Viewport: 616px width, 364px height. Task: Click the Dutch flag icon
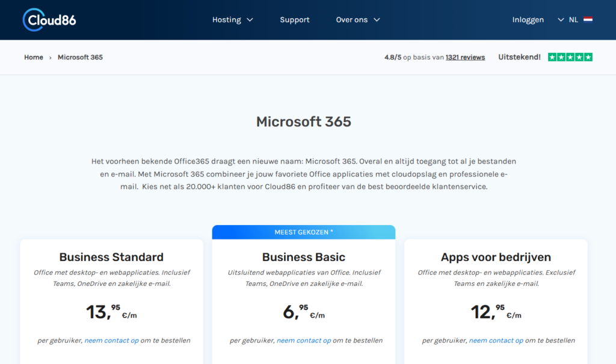tap(588, 20)
